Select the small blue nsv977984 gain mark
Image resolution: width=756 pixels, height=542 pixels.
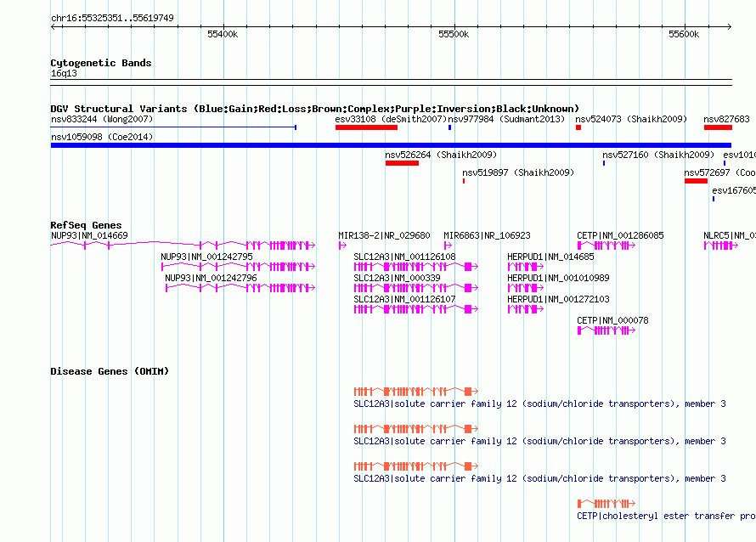coord(450,127)
